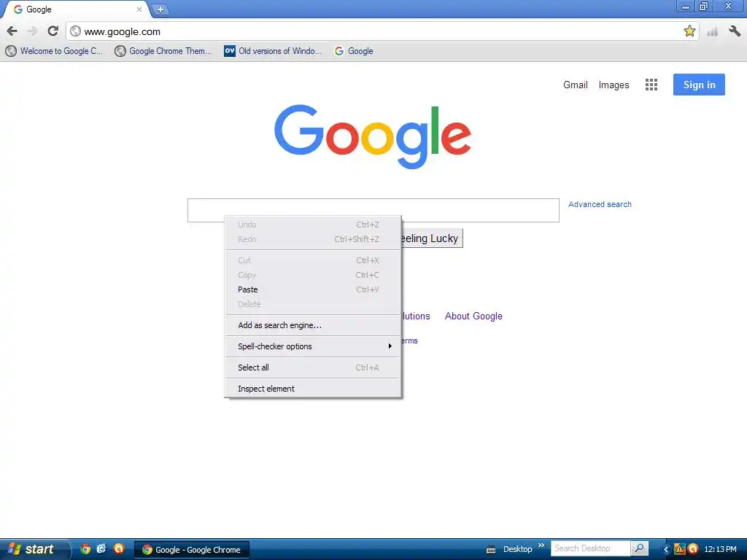Click the Search Desktop field
This screenshot has height=560, width=747.
pos(589,548)
